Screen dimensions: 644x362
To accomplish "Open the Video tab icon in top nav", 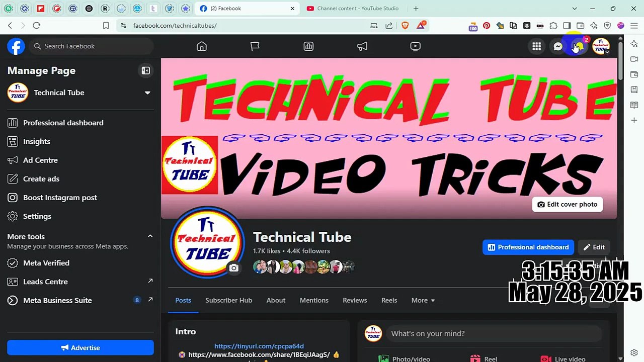I will pyautogui.click(x=415, y=46).
